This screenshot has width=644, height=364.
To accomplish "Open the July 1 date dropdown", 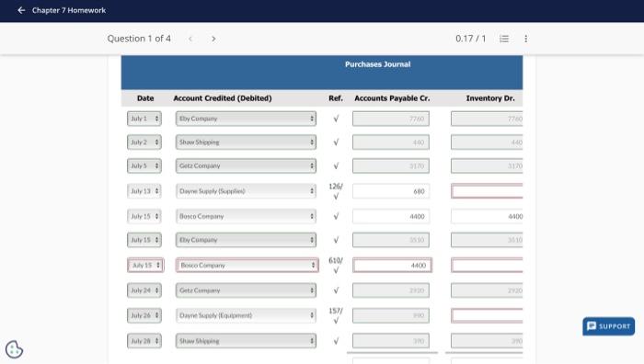I will click(x=144, y=119).
